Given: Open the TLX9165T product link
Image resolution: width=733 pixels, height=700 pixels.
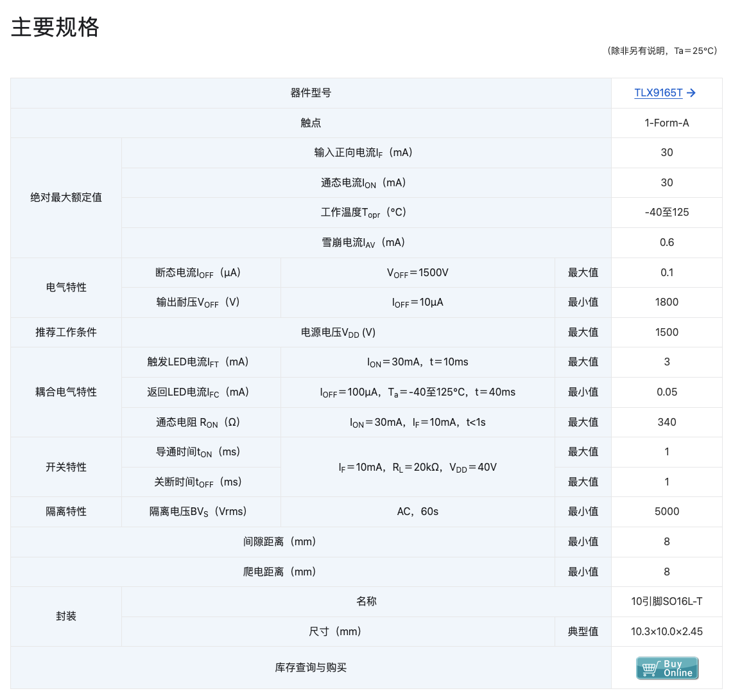Looking at the screenshot, I should (x=658, y=93).
